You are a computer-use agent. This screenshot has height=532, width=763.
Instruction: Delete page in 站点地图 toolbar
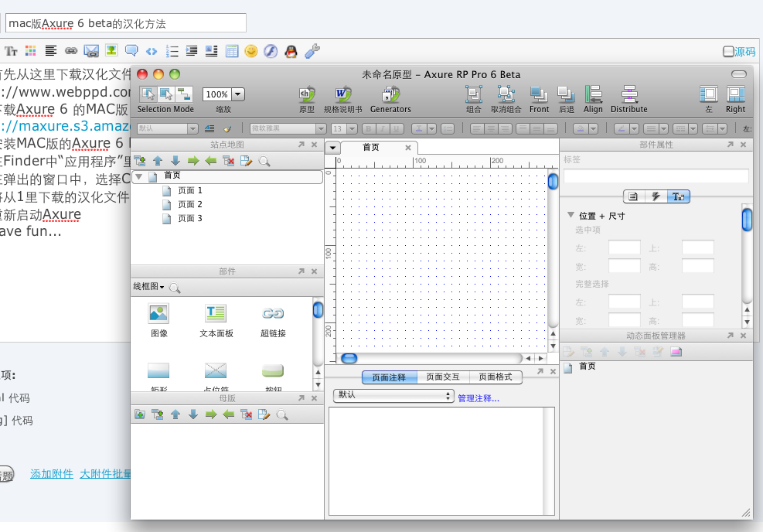click(228, 161)
